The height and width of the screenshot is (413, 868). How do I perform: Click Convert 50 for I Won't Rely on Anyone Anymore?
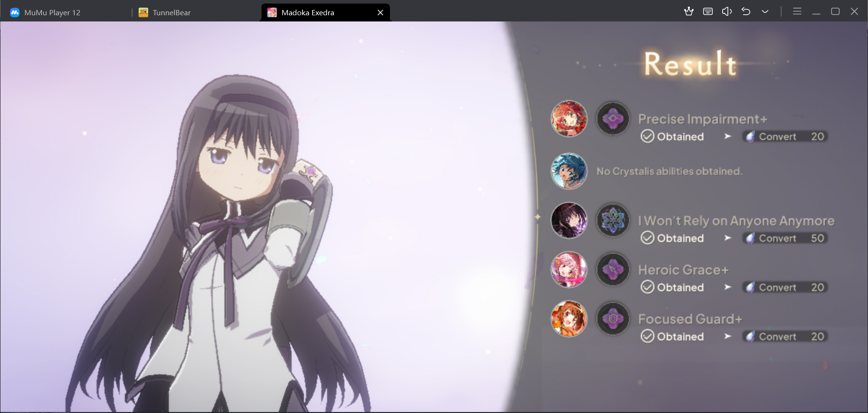point(785,238)
